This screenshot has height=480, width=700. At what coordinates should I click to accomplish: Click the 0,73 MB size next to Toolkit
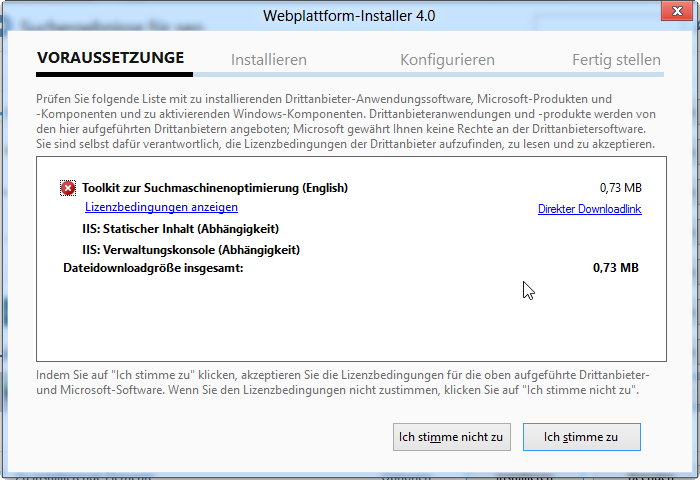pyautogui.click(x=621, y=188)
